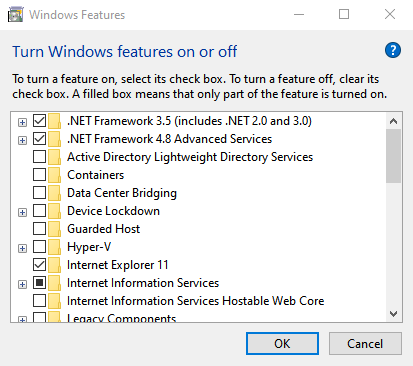
Task: Enable the Data Center Bridging checkbox
Action: click(39, 193)
